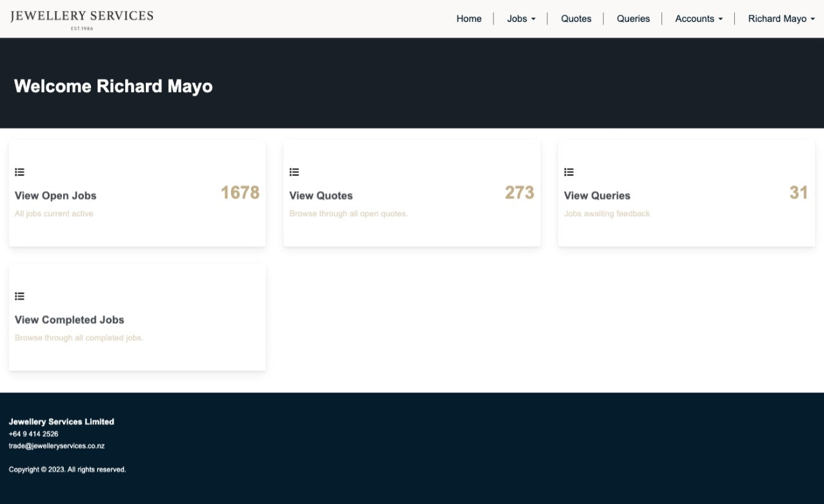The image size is (824, 504).
Task: Click the trade@jewelleryservices.co.nz email in footer
Action: (x=57, y=446)
